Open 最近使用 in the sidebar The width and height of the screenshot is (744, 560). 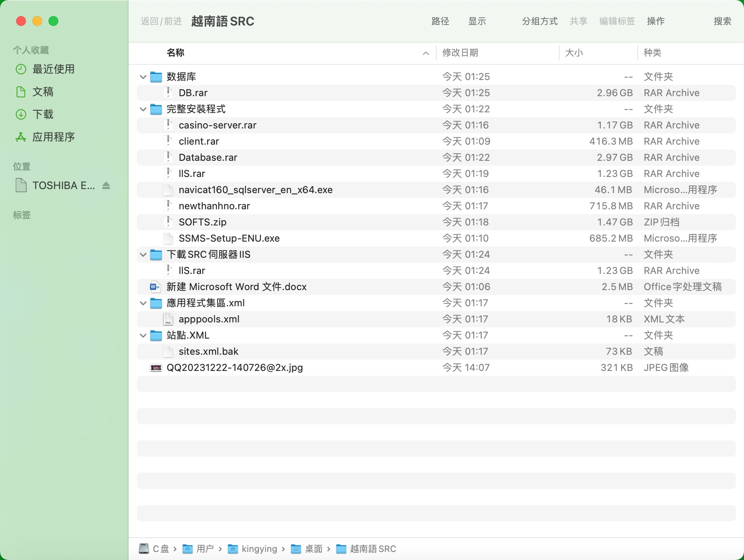(x=53, y=69)
